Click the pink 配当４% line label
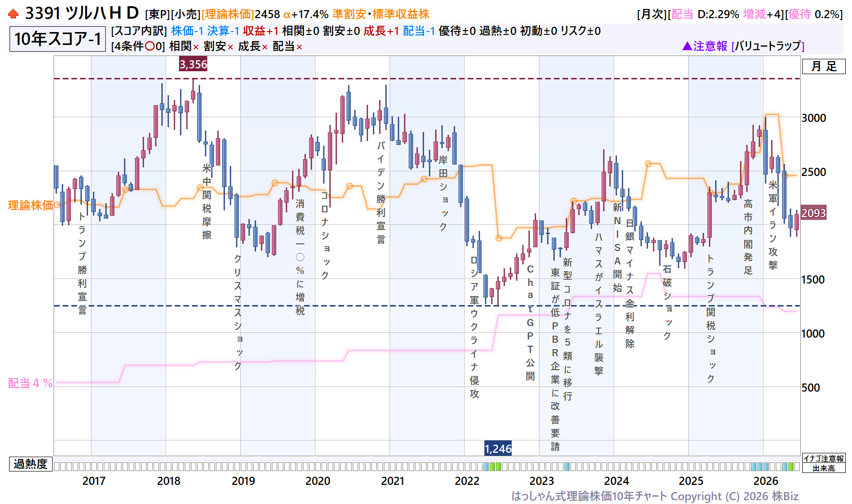This screenshot has width=852, height=504. tap(30, 383)
